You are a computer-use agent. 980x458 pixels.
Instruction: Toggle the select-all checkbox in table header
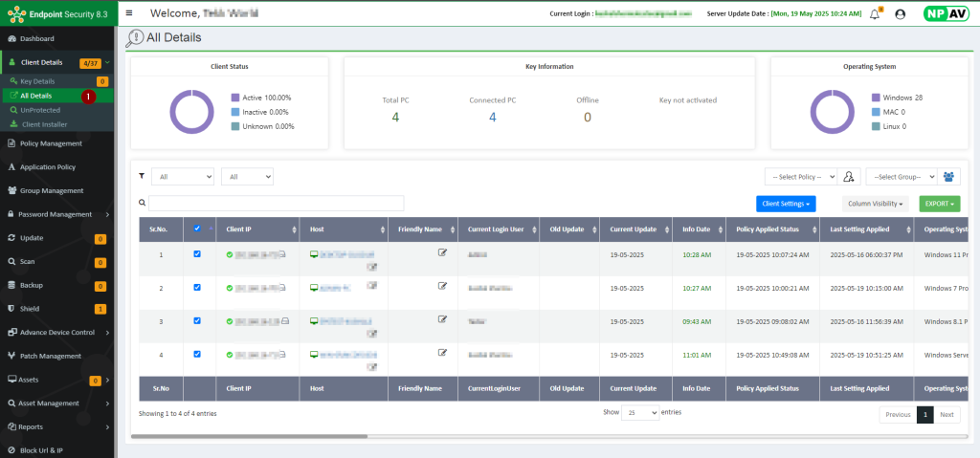[197, 229]
